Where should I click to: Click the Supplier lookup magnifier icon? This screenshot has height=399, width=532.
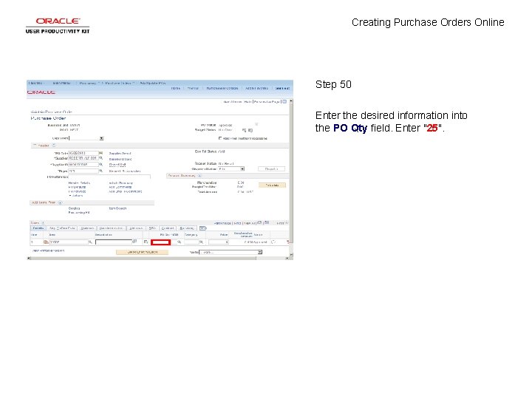click(x=100, y=158)
